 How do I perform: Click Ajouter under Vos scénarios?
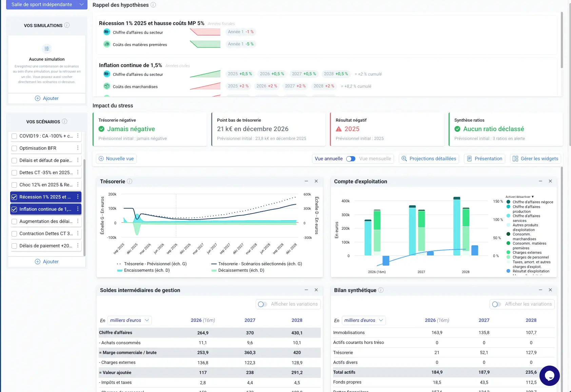(x=47, y=262)
